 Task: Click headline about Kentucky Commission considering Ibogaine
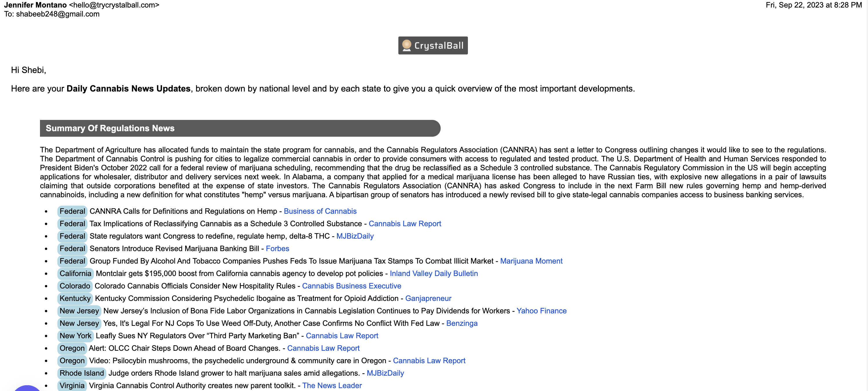[247, 298]
